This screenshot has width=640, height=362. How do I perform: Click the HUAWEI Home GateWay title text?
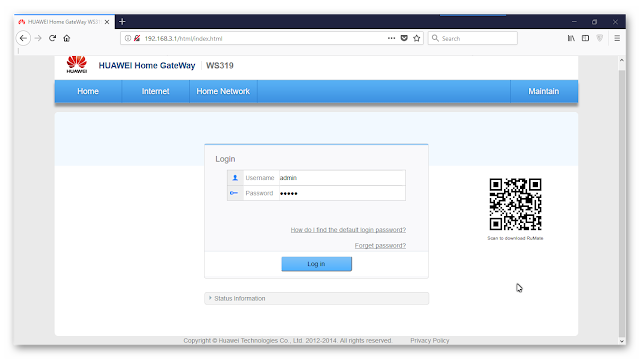point(147,66)
